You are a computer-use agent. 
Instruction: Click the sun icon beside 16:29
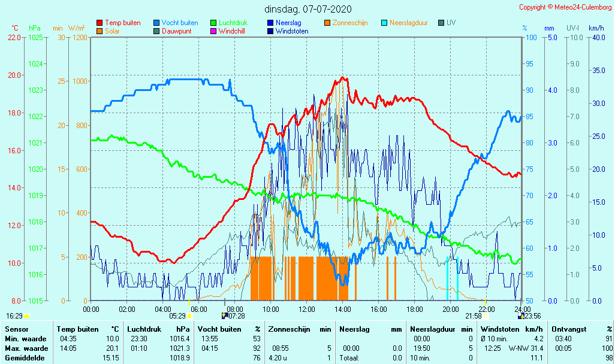(26, 316)
